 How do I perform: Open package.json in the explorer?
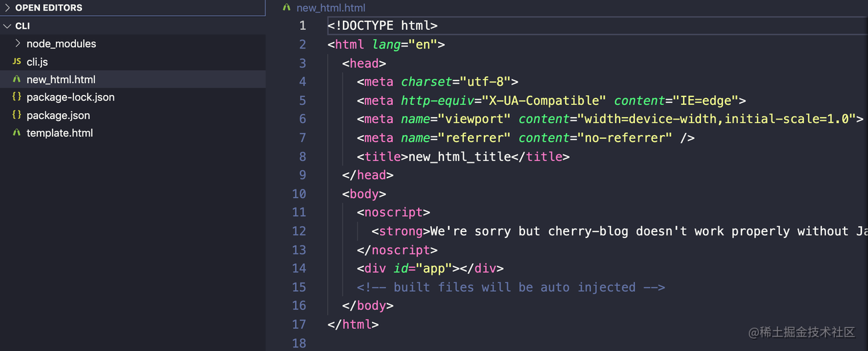point(59,115)
